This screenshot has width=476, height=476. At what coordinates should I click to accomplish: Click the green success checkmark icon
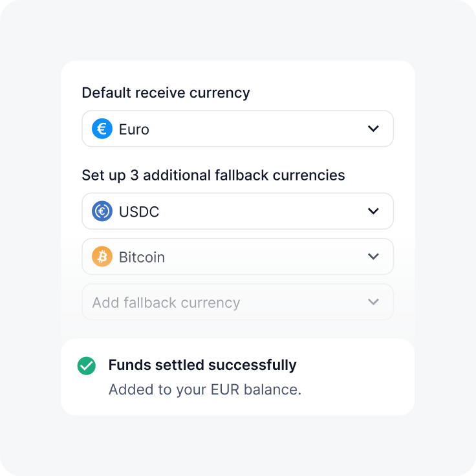pos(86,366)
